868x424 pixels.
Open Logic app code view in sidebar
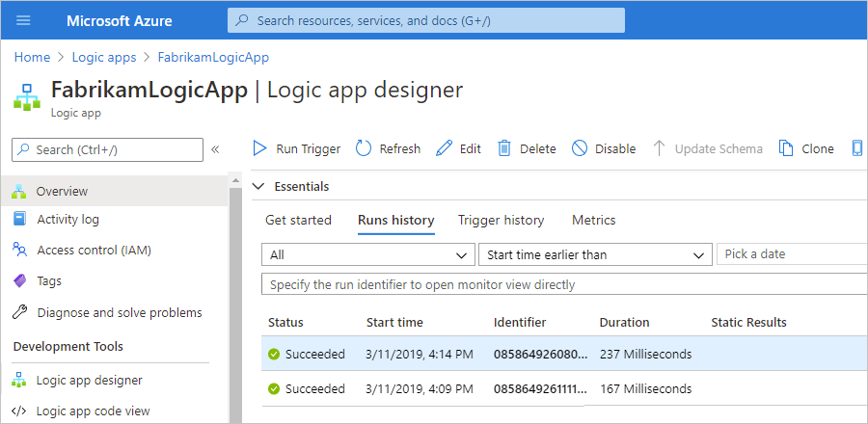[93, 411]
